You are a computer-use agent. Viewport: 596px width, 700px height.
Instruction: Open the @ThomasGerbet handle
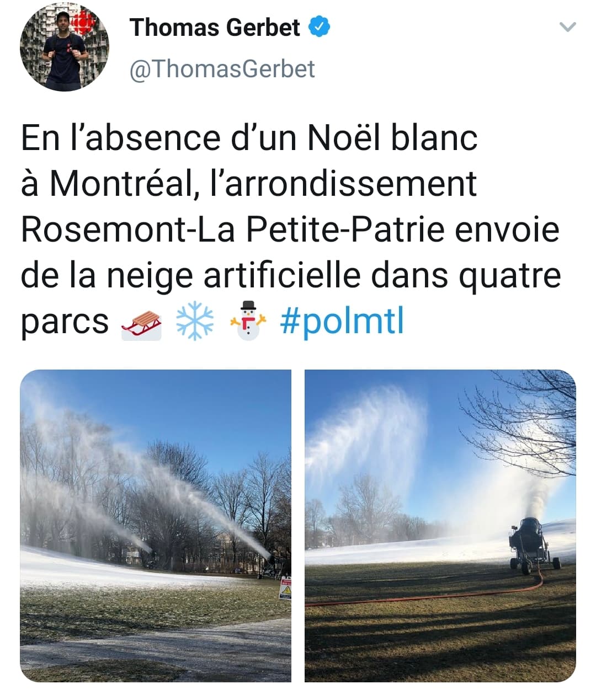coord(222,69)
